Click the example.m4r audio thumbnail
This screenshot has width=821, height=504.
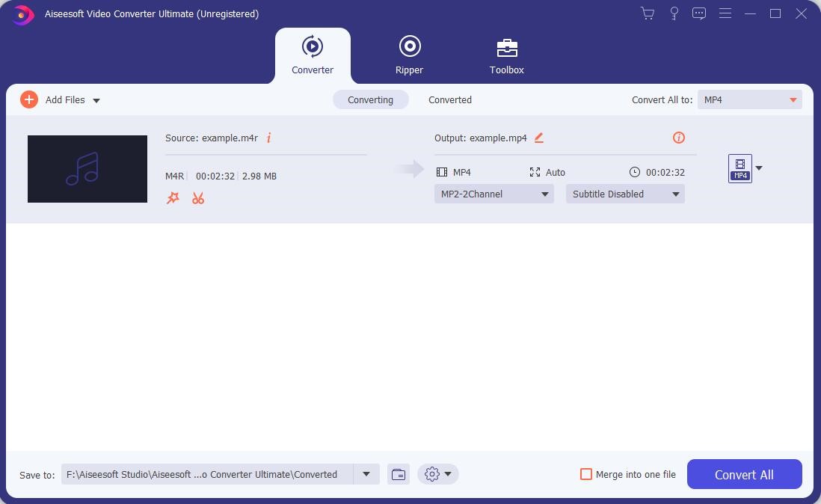click(x=87, y=168)
